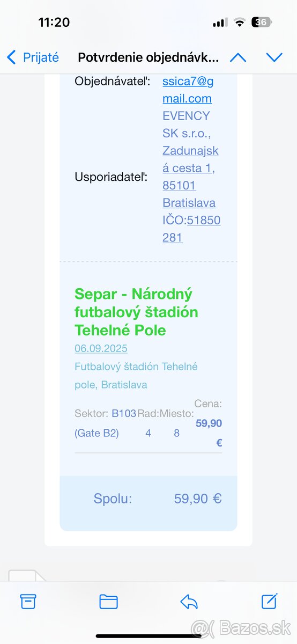Image resolution: width=297 pixels, height=644 pixels.
Task: Open the Zadunajská cesta 1 address link
Action: coord(190,159)
